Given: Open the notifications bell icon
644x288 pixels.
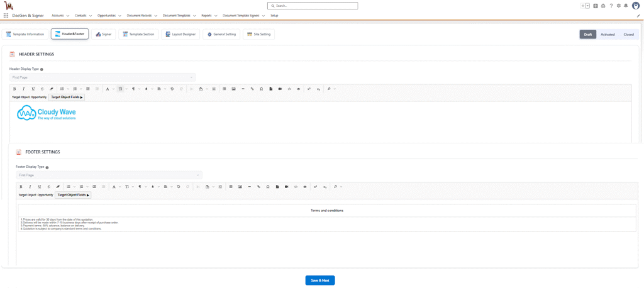Looking at the screenshot, I should tap(625, 6).
